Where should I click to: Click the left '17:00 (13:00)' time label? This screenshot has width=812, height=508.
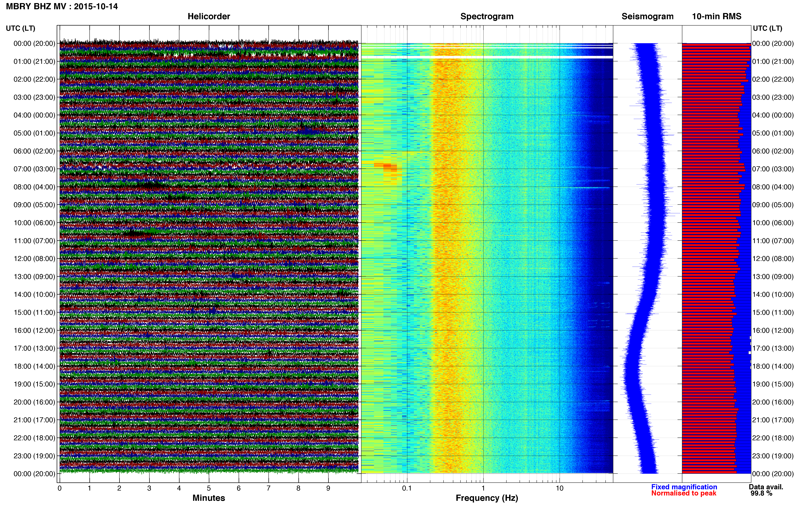click(34, 348)
